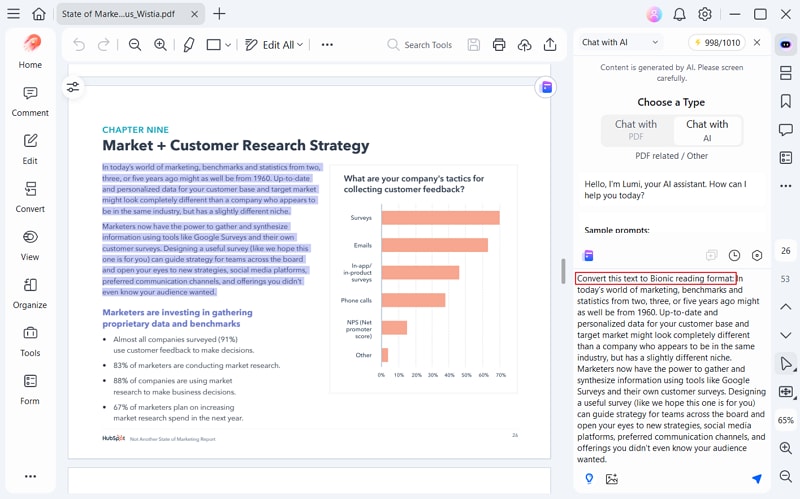Zoom in using toolbar magnifier
Viewport: 800px width, 499px height.
[160, 45]
